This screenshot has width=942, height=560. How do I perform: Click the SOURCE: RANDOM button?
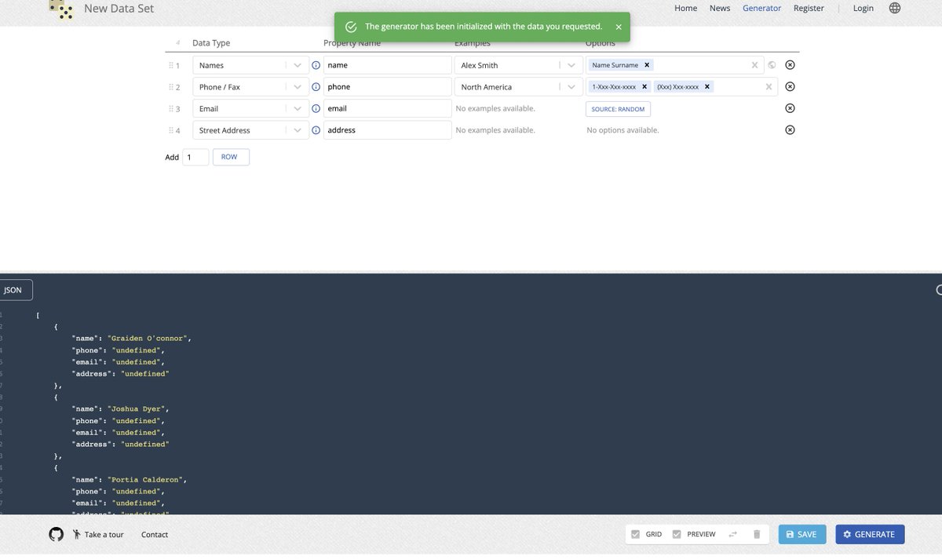point(618,109)
